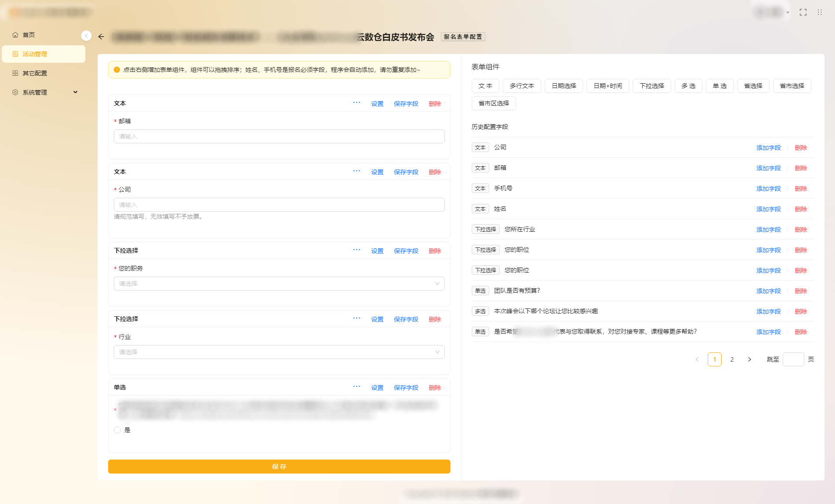Open the 首页 home icon in sidebar
Viewport: 835px width, 504px height.
tap(15, 35)
